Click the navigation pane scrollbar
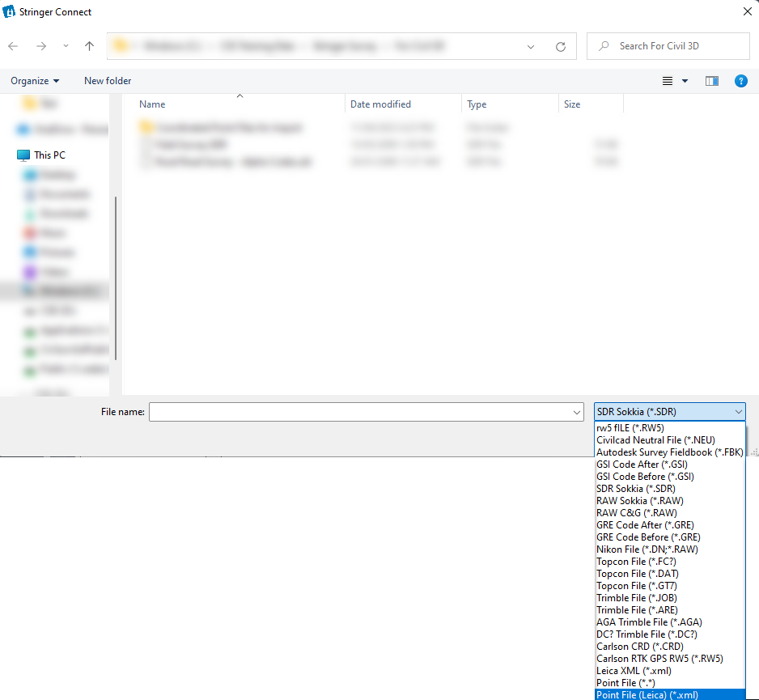Image resolution: width=759 pixels, height=700 pixels. (115, 278)
